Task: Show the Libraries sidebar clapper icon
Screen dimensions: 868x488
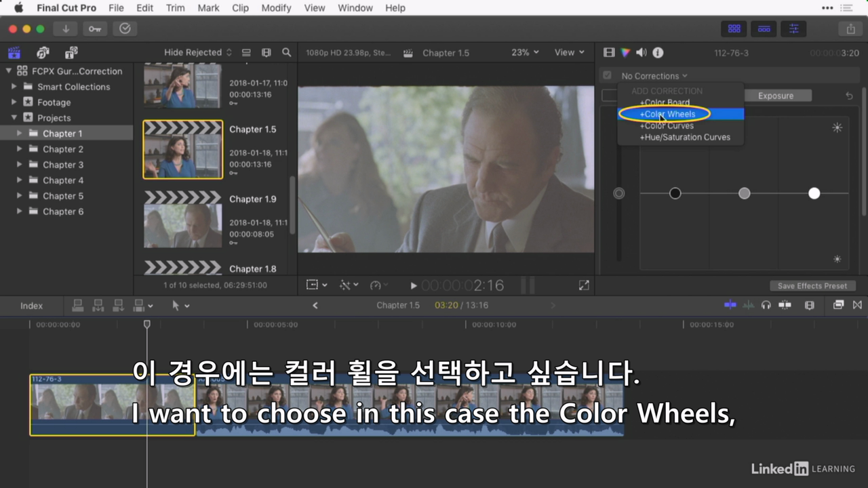Action: (x=14, y=52)
